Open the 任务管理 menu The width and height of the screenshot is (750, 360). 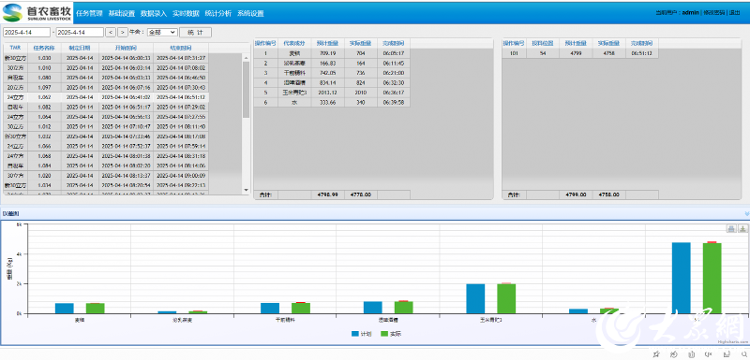point(89,13)
